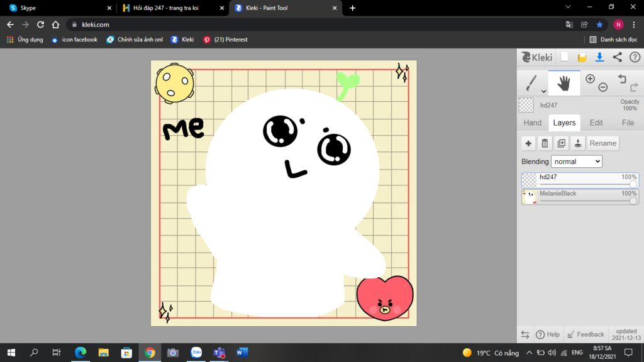Share the drawing via share icon
Viewport: 644px width, 362px height.
(x=618, y=57)
